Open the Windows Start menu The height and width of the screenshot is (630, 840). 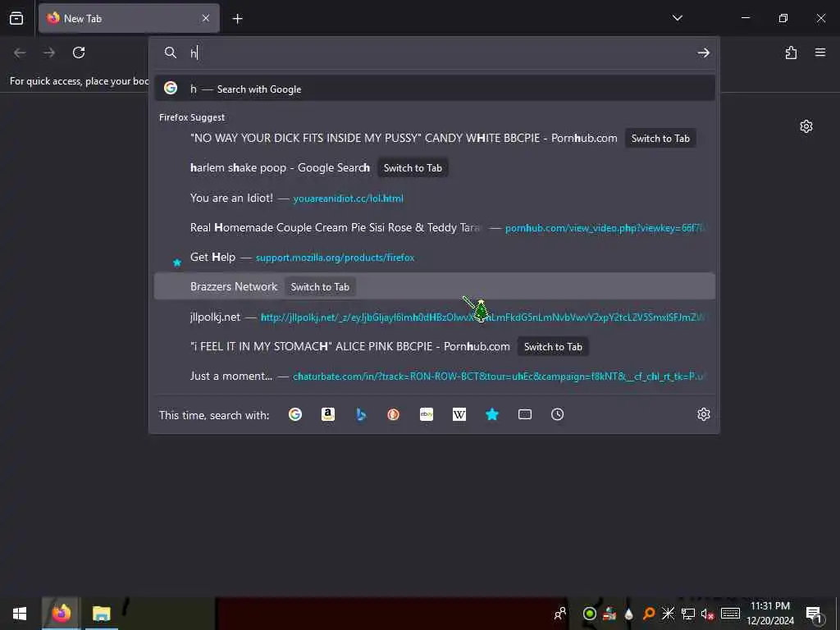coord(20,614)
